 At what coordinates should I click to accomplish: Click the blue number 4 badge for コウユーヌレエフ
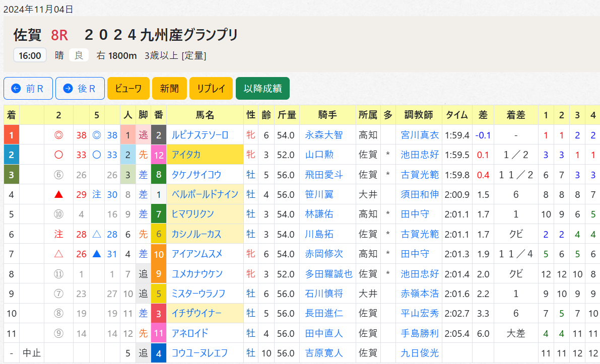point(158,353)
